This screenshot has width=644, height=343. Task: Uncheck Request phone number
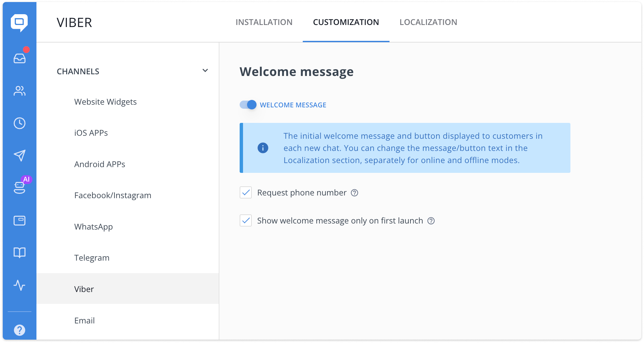(x=246, y=192)
